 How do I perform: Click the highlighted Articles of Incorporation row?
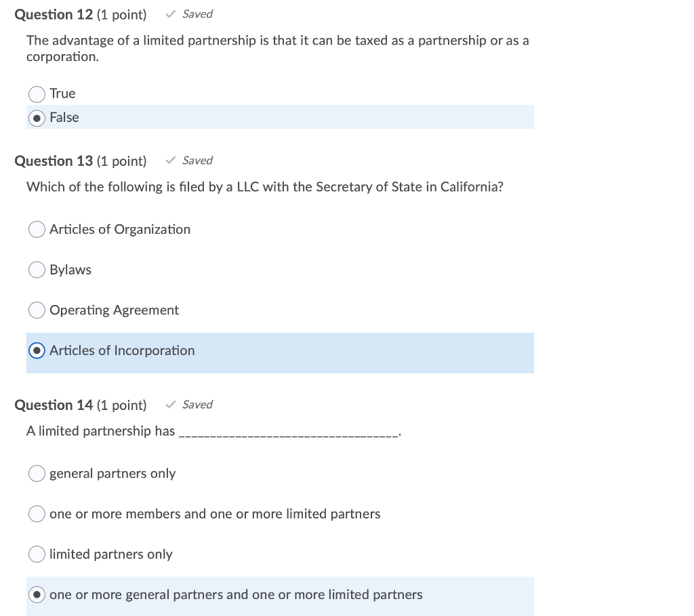280,353
